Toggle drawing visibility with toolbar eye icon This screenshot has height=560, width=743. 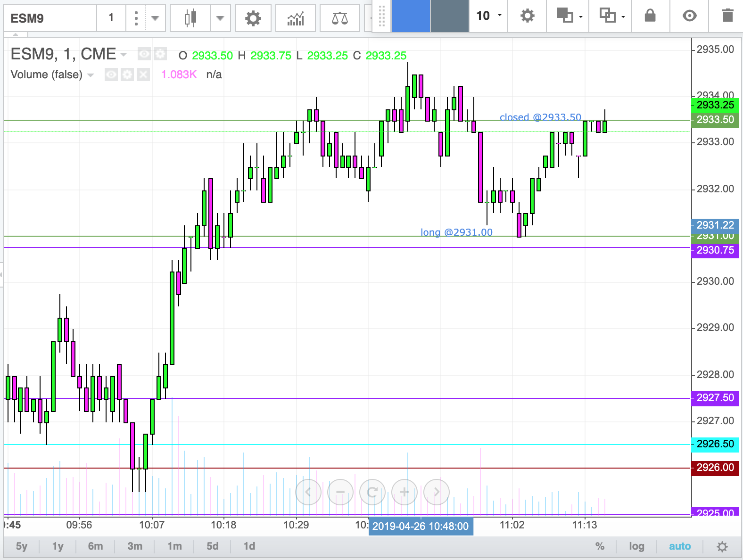(x=689, y=16)
